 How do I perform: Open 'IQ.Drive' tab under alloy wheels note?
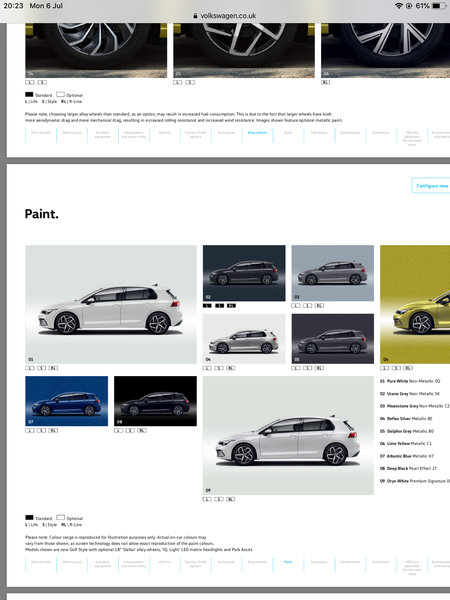[x=165, y=133]
